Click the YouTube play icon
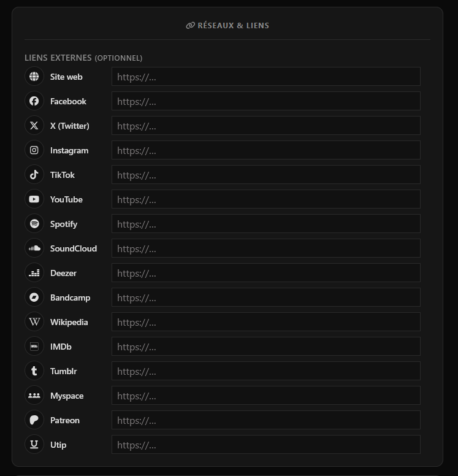Screen dimensions: 458x476 pyautogui.click(x=34, y=199)
